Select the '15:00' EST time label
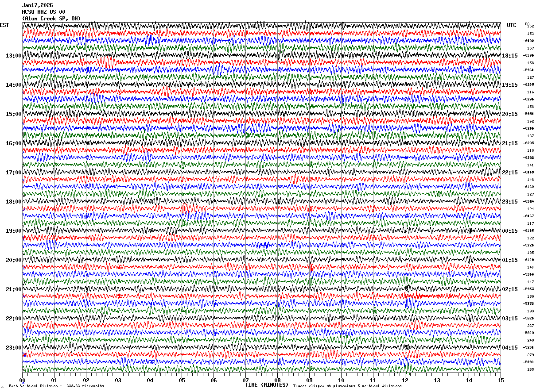The width and height of the screenshot is (536, 392). point(13,114)
